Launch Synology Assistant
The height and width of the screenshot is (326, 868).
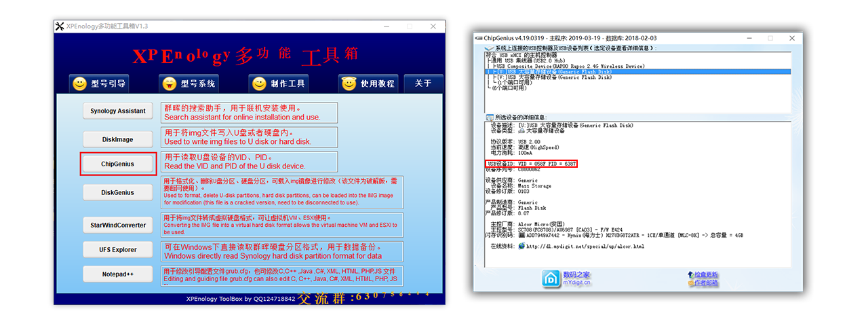(x=118, y=111)
